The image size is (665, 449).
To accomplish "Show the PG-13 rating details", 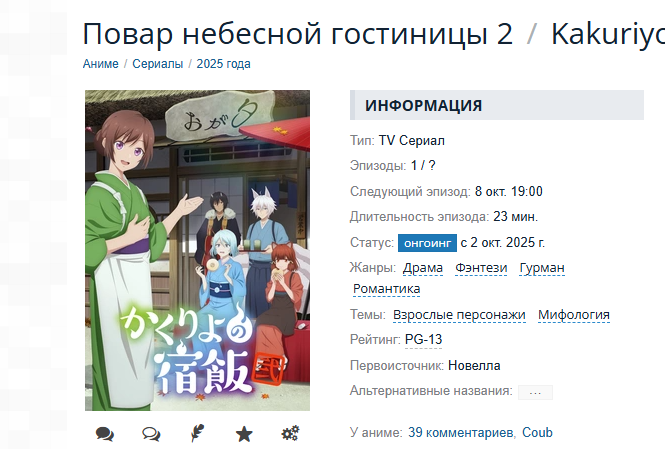I will (423, 340).
